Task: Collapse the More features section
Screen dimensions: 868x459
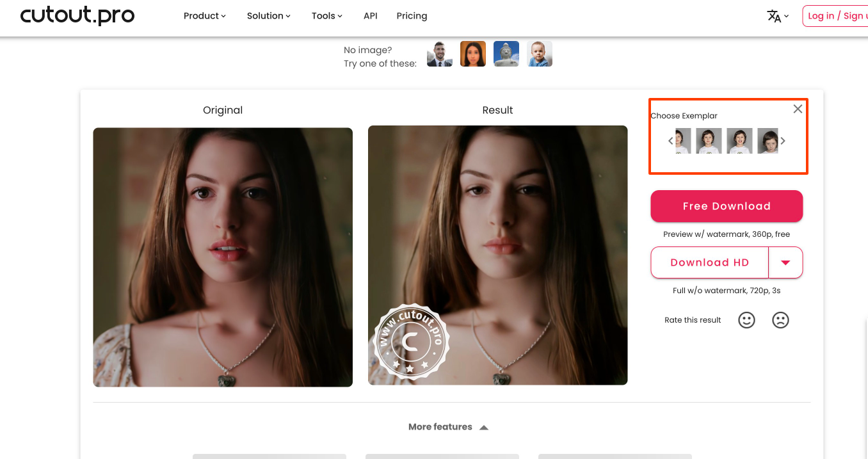Action: [448, 427]
